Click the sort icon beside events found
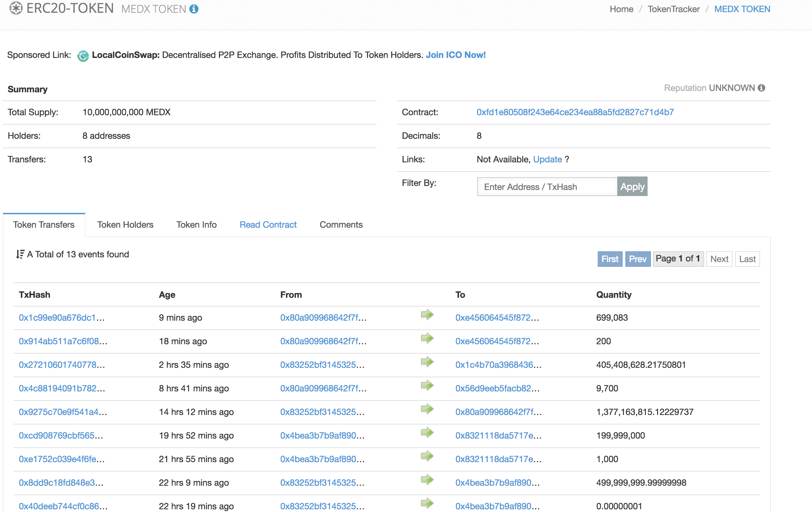The height and width of the screenshot is (512, 812). point(20,254)
